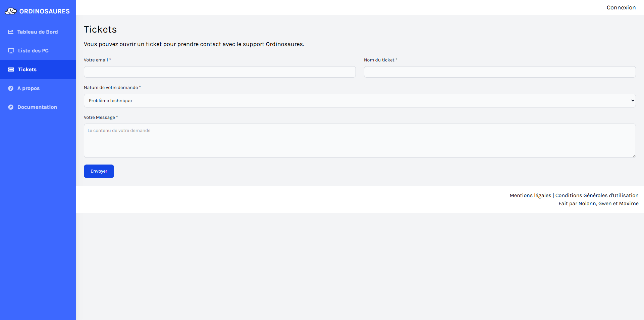Click the ticket icon in the sidebar
The height and width of the screenshot is (320, 644).
click(11, 70)
